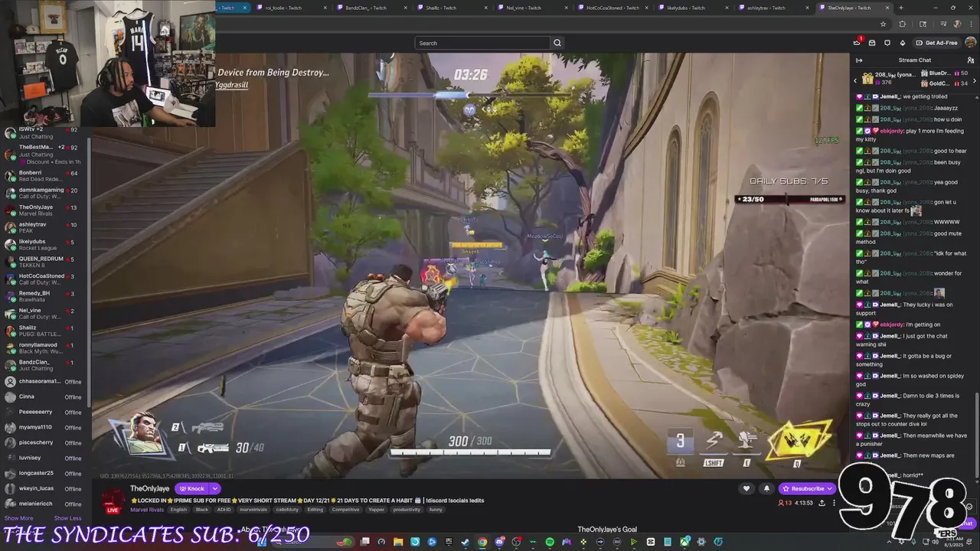980x551 pixels.
Task: Click TheOnlyJaye channel name below video
Action: coord(151,488)
